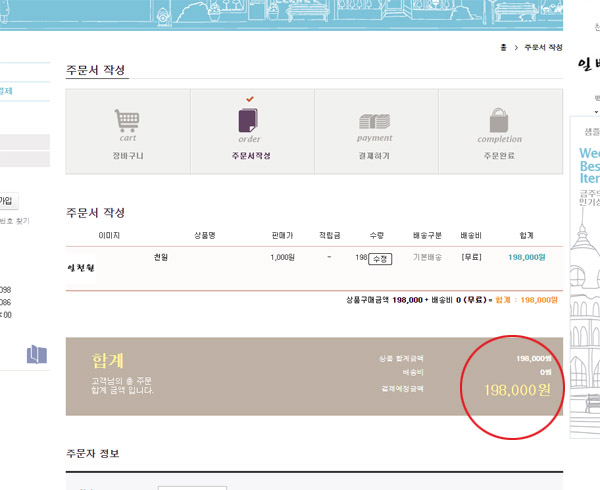The height and width of the screenshot is (490, 600).
Task: Click the 주문서 작성 breadcrumb text
Action: click(543, 48)
